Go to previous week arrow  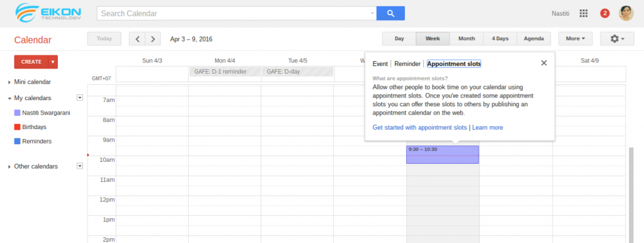138,39
